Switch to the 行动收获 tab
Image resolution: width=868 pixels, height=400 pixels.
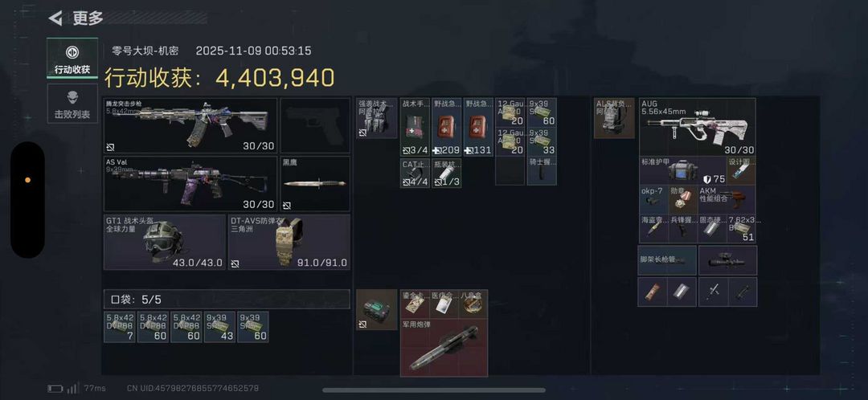[x=72, y=58]
